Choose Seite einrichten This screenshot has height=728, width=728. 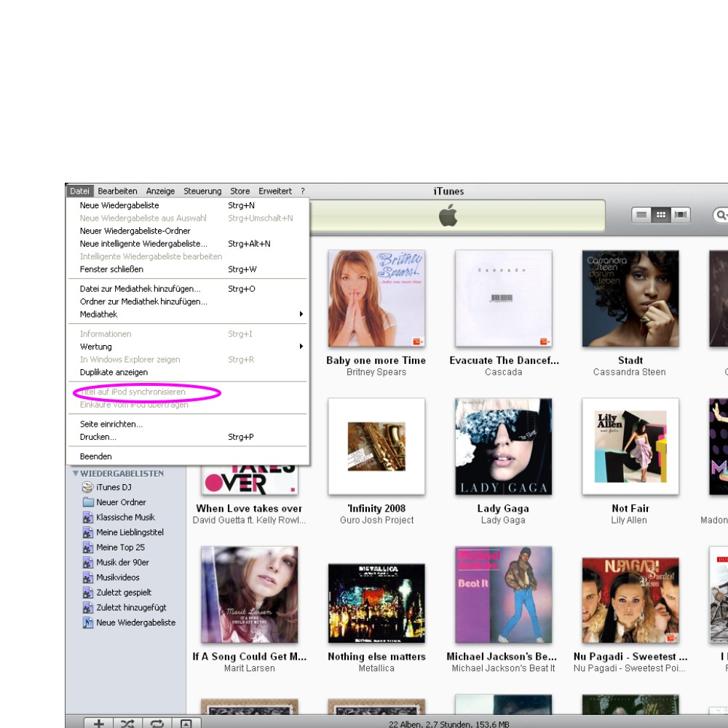(188, 424)
